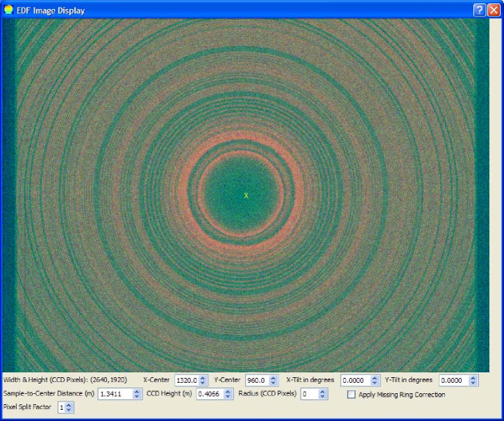Click the CCD Height value field
The width and height of the screenshot is (504, 421).
coord(209,394)
